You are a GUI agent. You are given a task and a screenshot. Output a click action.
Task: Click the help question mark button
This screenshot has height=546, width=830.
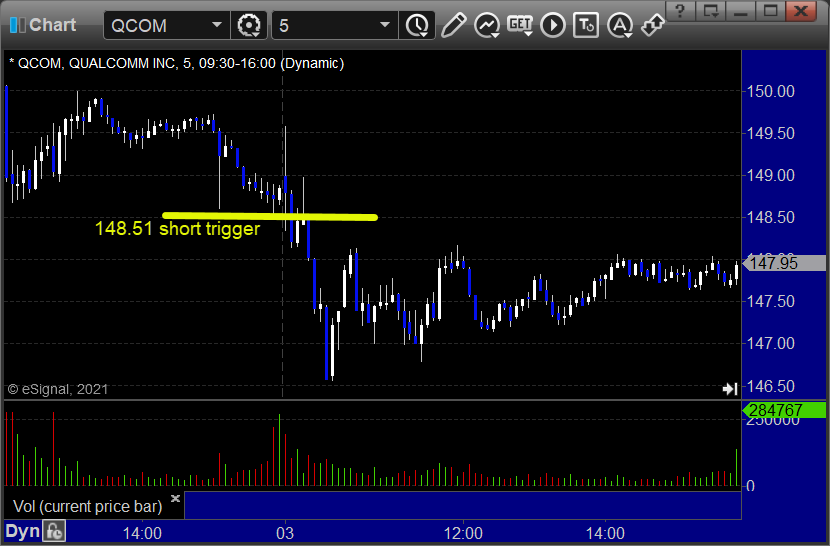tap(680, 11)
